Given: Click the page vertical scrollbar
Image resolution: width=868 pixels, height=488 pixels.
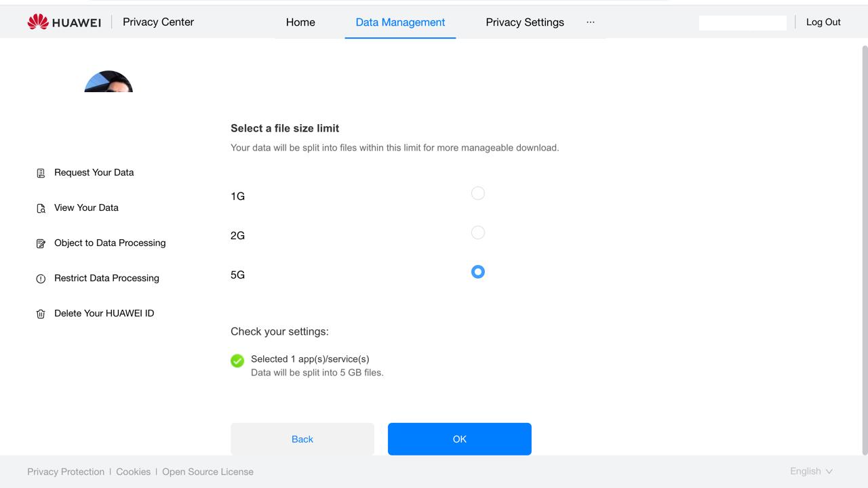Looking at the screenshot, I should [x=865, y=251].
